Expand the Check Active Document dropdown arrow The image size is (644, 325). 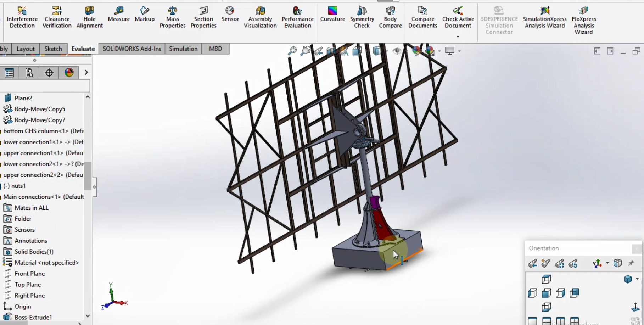point(458,37)
